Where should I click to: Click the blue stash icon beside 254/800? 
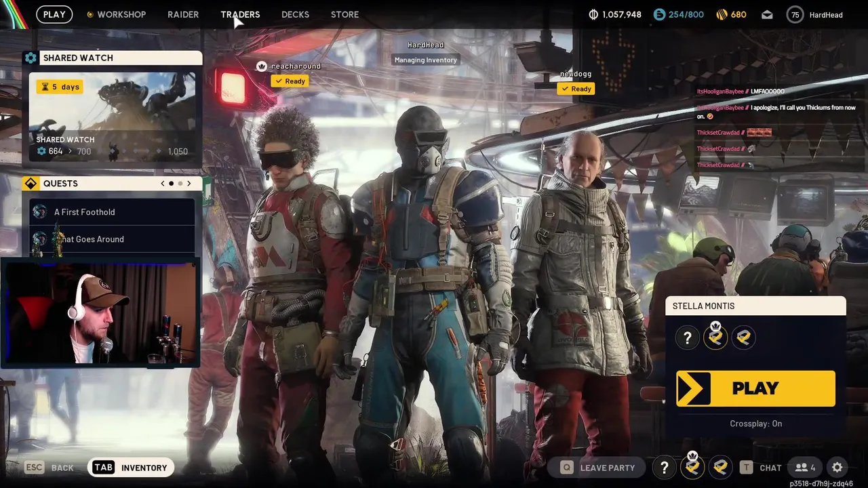tap(659, 14)
